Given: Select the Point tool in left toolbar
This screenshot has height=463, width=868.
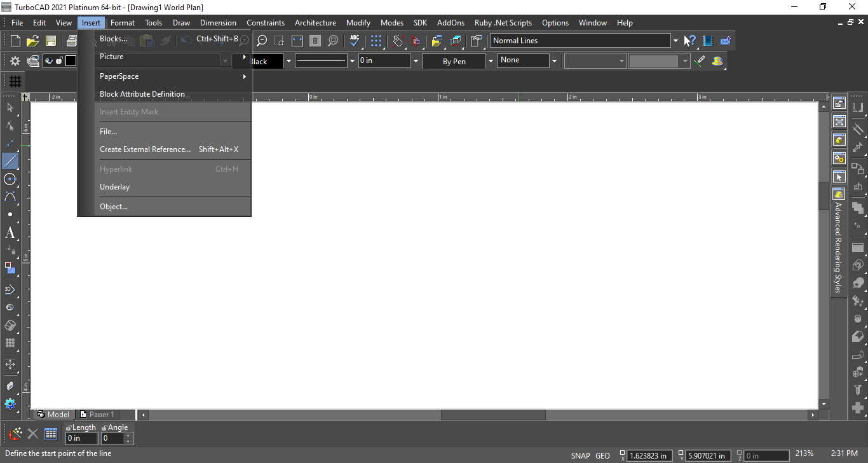Looking at the screenshot, I should point(10,214).
